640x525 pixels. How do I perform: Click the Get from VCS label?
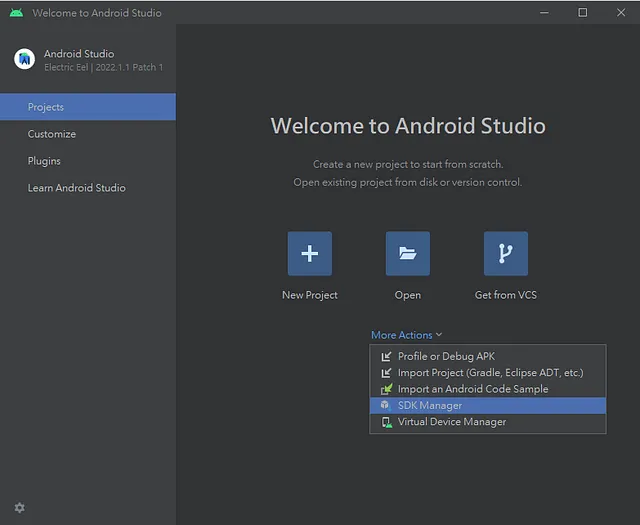point(506,295)
